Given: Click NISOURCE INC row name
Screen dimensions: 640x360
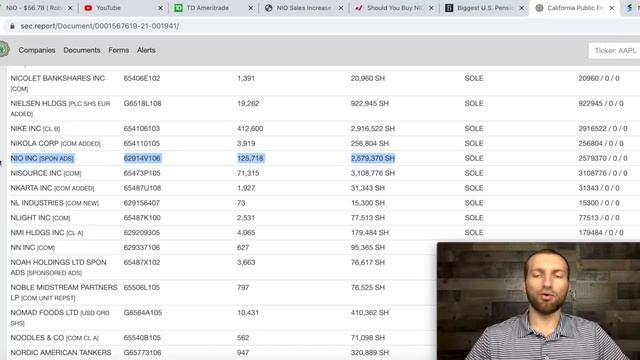Looking at the screenshot, I should click(46, 173).
